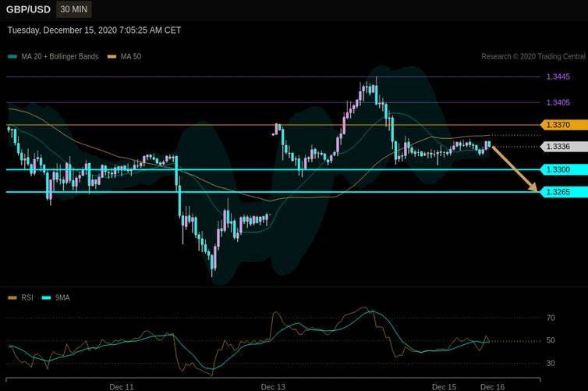Click the cyan 1.3300 support price tag
Image resolution: width=588 pixels, height=391 pixels.
coord(564,169)
